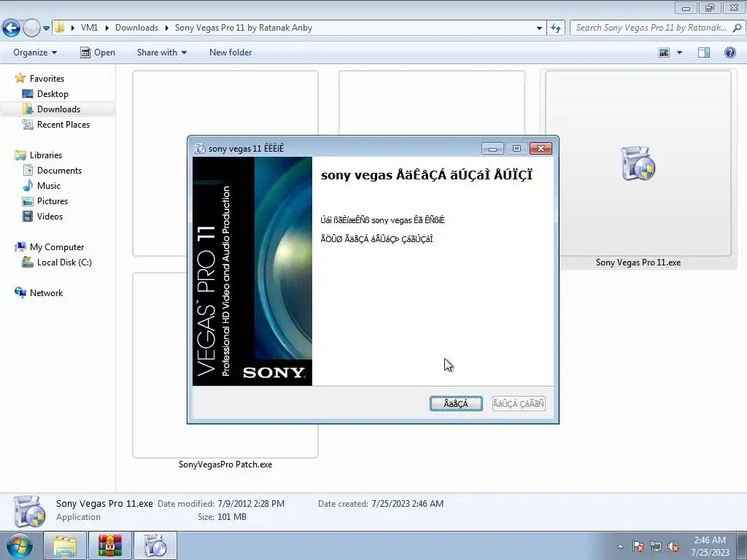Select Downloads in the address breadcrumb
Screen dimensions: 747x560
pos(136,28)
